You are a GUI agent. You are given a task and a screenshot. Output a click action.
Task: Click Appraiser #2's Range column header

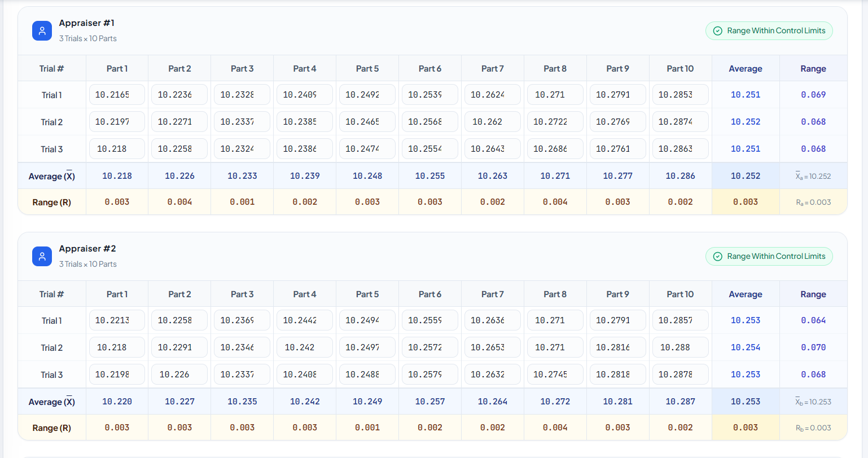[x=813, y=294]
